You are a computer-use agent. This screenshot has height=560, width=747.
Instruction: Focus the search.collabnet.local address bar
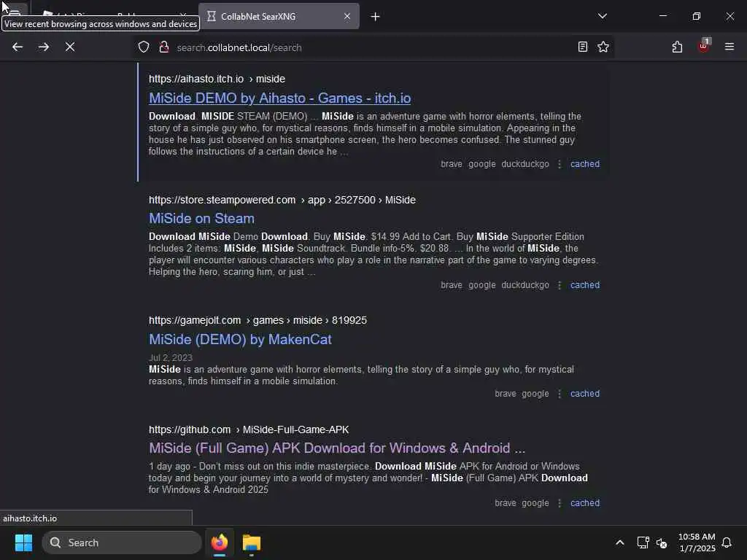pyautogui.click(x=371, y=47)
